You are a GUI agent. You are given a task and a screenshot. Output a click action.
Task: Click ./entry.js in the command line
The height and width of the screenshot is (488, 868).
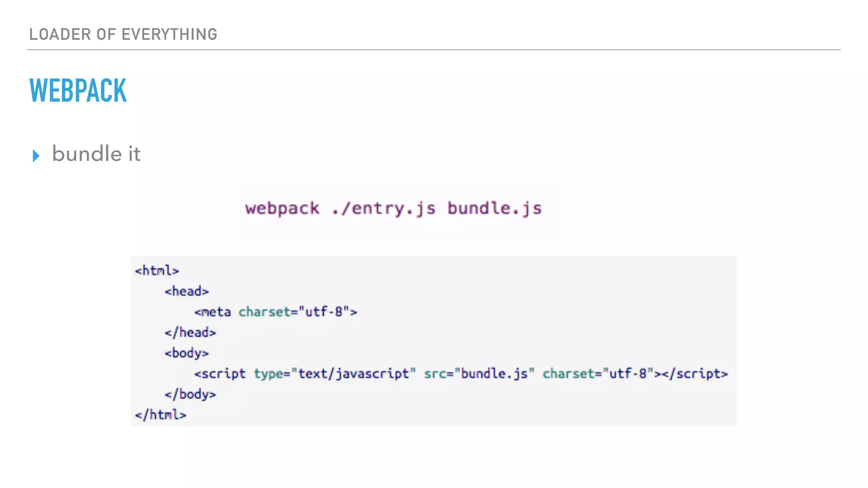pyautogui.click(x=384, y=208)
